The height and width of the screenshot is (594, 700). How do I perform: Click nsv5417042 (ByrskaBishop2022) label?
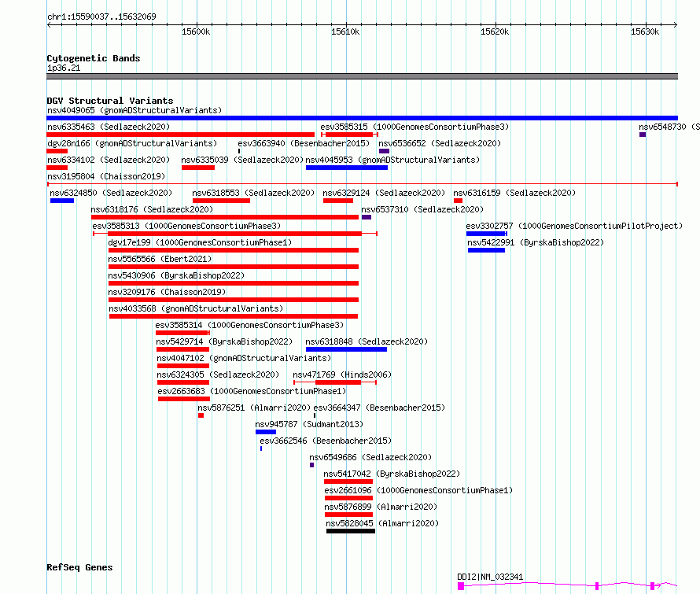392,474
